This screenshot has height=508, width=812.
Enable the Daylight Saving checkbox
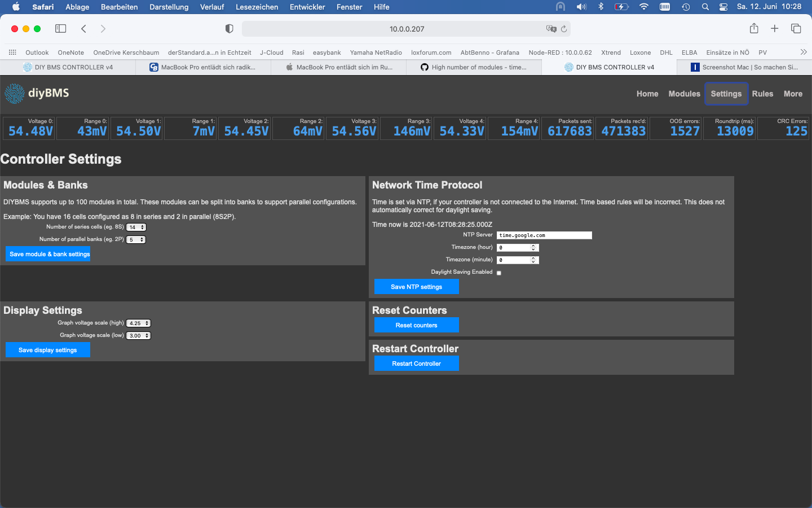tap(499, 273)
